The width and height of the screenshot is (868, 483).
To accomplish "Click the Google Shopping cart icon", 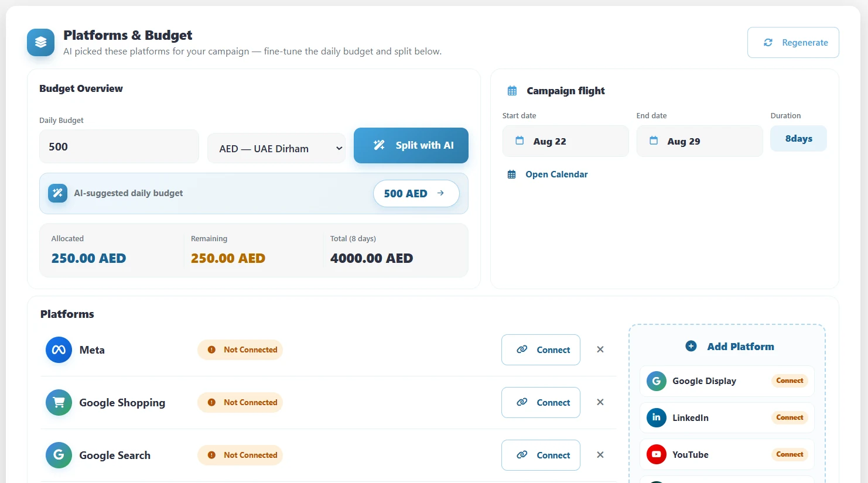I will pyautogui.click(x=59, y=403).
